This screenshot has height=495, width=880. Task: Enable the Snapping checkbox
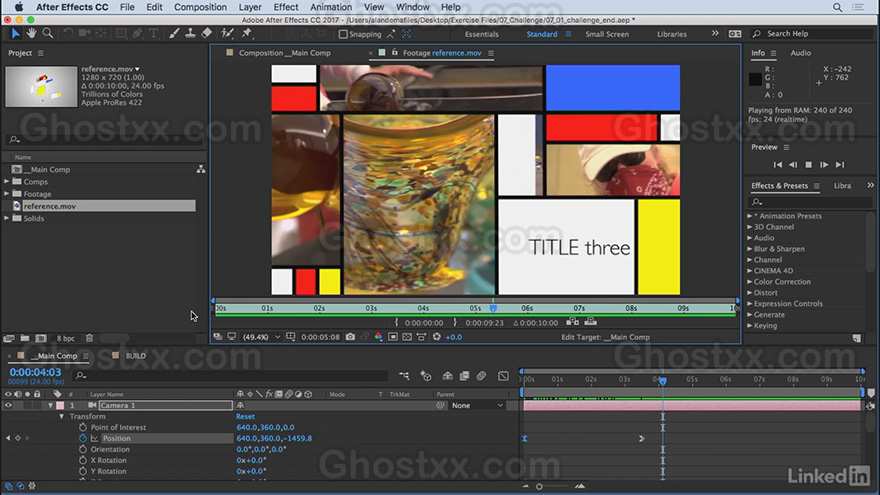[x=343, y=34]
